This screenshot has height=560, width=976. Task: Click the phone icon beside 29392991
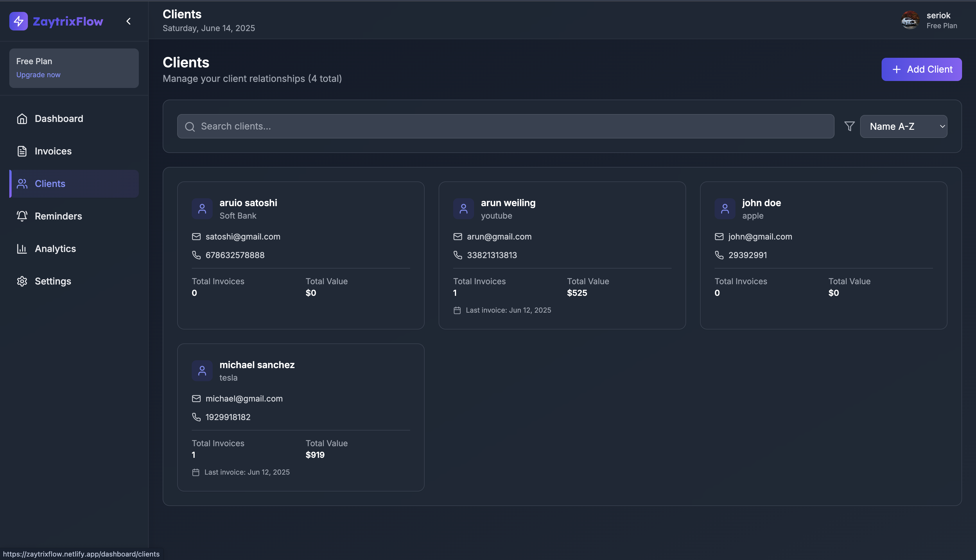pos(719,255)
